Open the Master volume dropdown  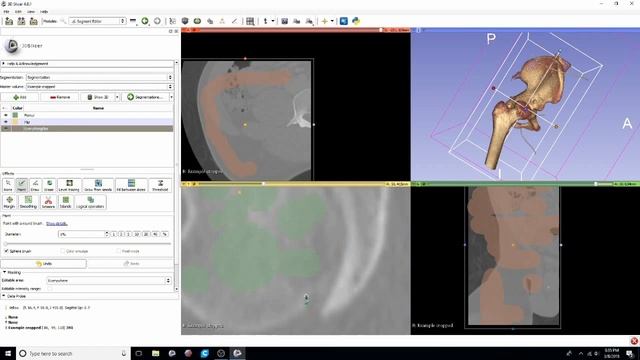pos(100,87)
